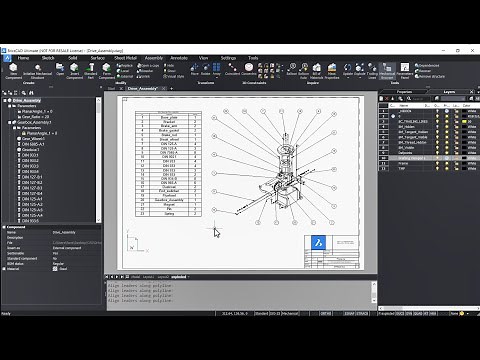This screenshot has height=360, width=480.
Task: Click Remove Structure in Tools group
Action: point(430,76)
